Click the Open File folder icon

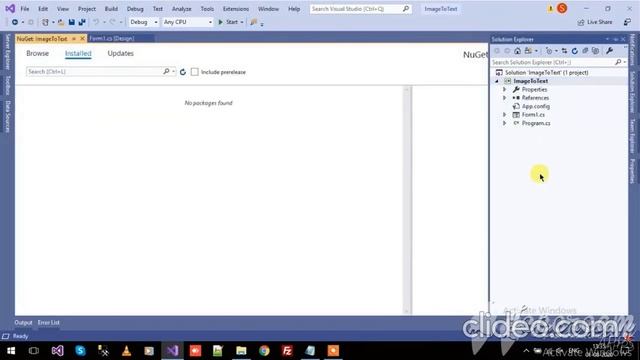[x=61, y=22]
